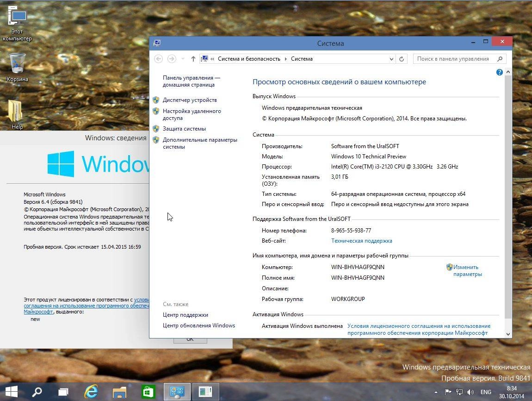This screenshot has width=532, height=401.
Task: Click the Система window title bar icon
Action: coord(157,43)
